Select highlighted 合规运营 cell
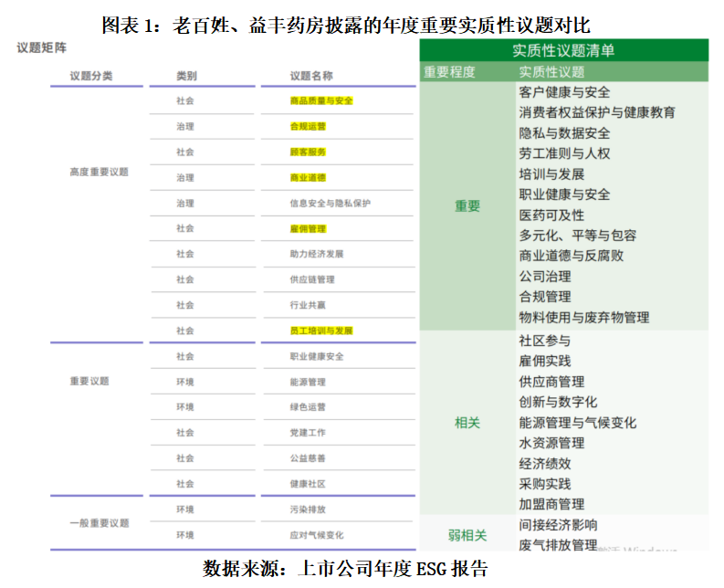Image resolution: width=724 pixels, height=588 pixels. (x=308, y=126)
